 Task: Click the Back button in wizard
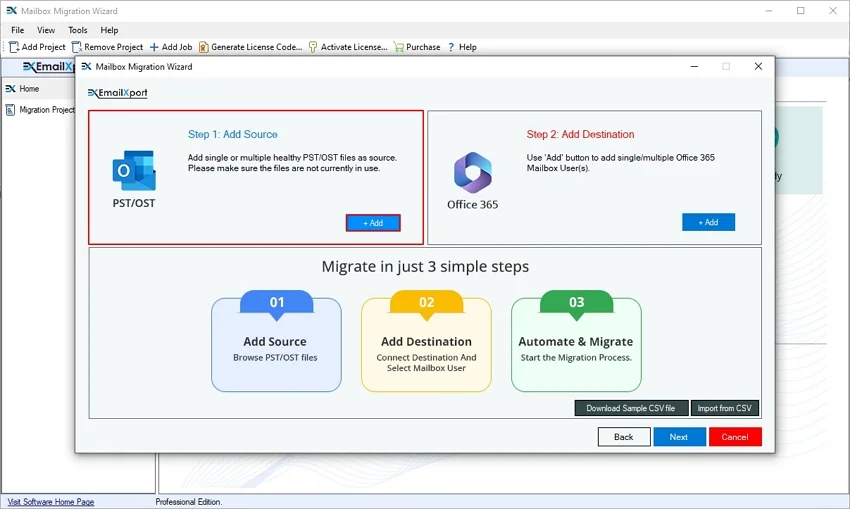(623, 437)
